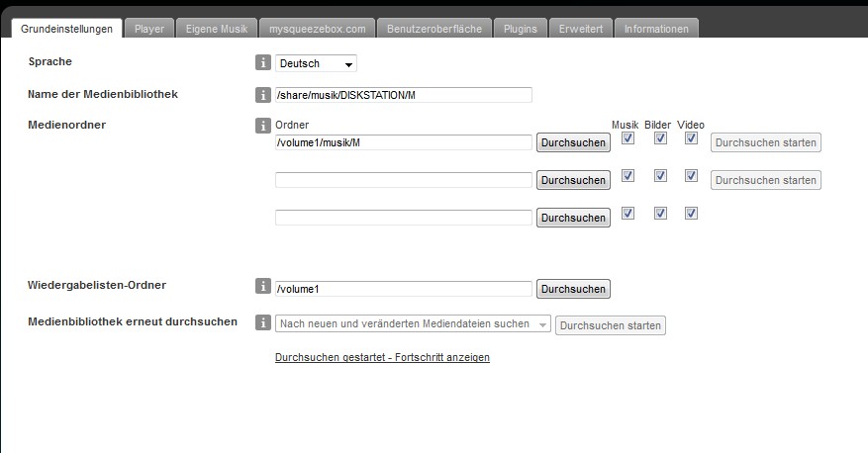
Task: Click the Name der Medienbibliothek text field
Action: tap(403, 95)
